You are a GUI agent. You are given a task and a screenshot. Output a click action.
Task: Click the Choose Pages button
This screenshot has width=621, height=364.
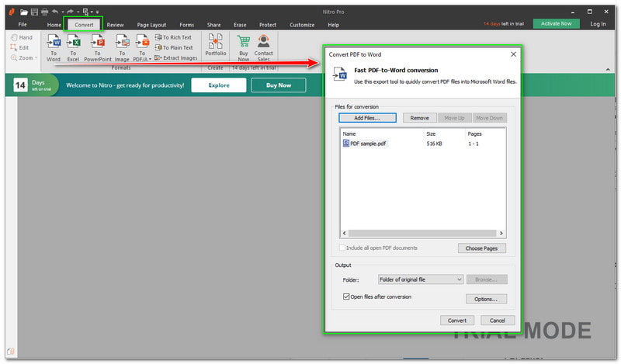(x=481, y=248)
